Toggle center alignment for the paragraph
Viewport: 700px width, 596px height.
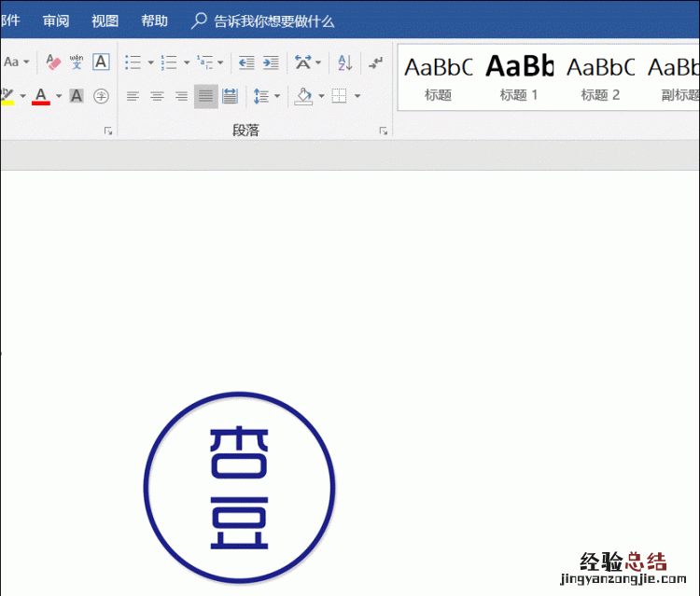tap(157, 96)
